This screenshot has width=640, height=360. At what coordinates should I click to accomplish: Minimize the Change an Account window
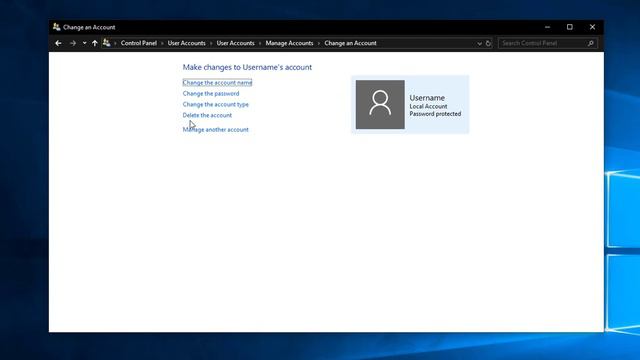click(547, 27)
